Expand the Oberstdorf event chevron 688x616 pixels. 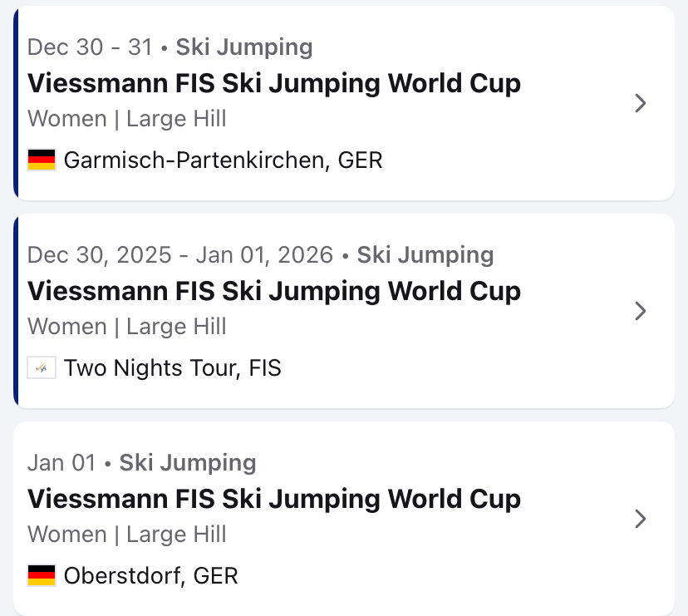click(x=640, y=519)
